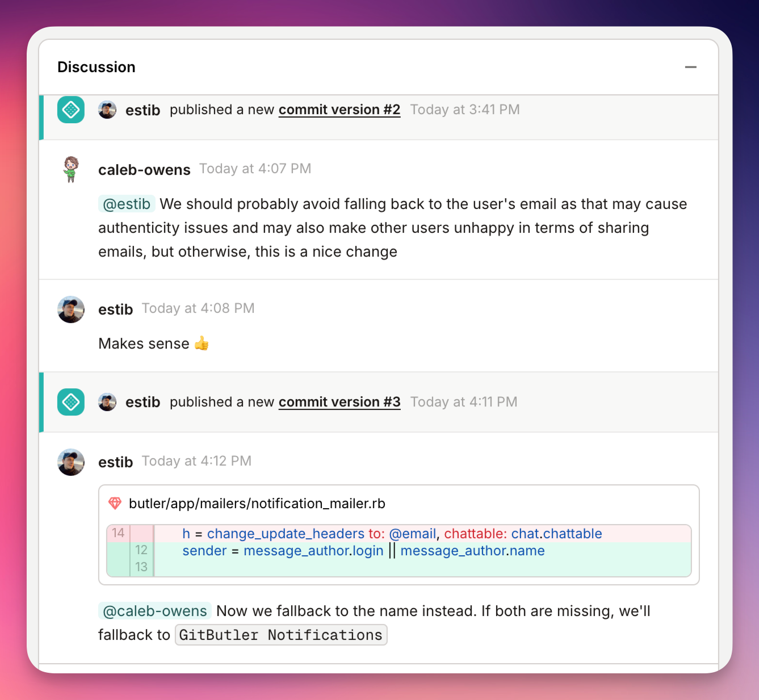
Task: Click teal commit icon beside version #3
Action: pos(71,402)
